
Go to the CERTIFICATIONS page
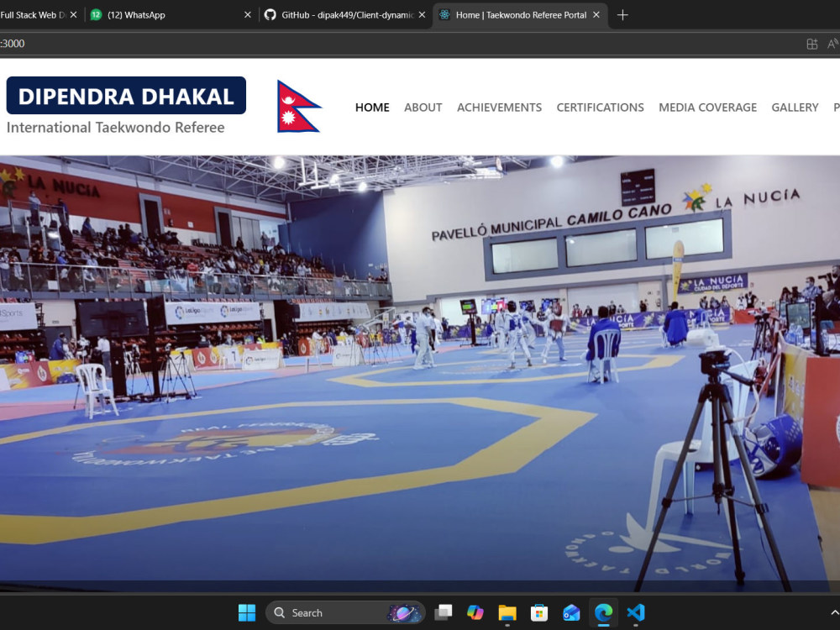pos(600,108)
